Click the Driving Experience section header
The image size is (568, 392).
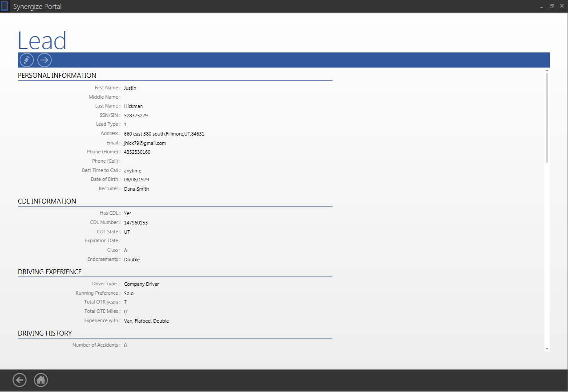(50, 272)
